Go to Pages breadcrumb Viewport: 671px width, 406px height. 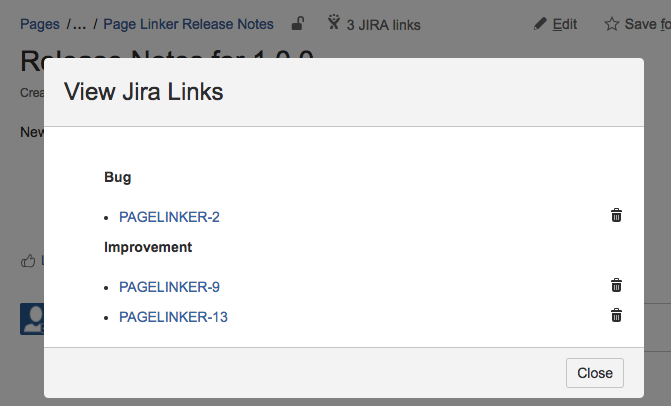(x=40, y=24)
